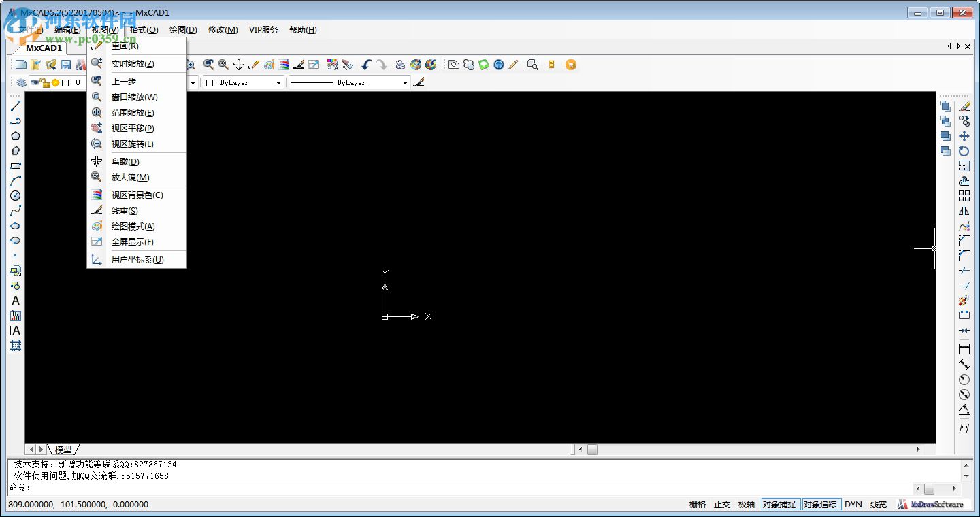This screenshot has width=980, height=517.
Task: Choose 视区平移(P) from the view menu
Action: (137, 129)
